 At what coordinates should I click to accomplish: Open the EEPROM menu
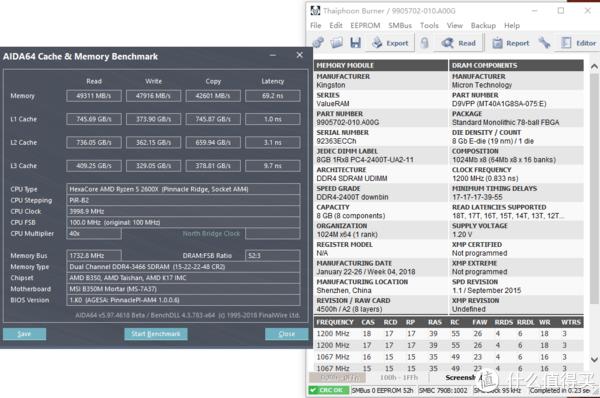(365, 26)
